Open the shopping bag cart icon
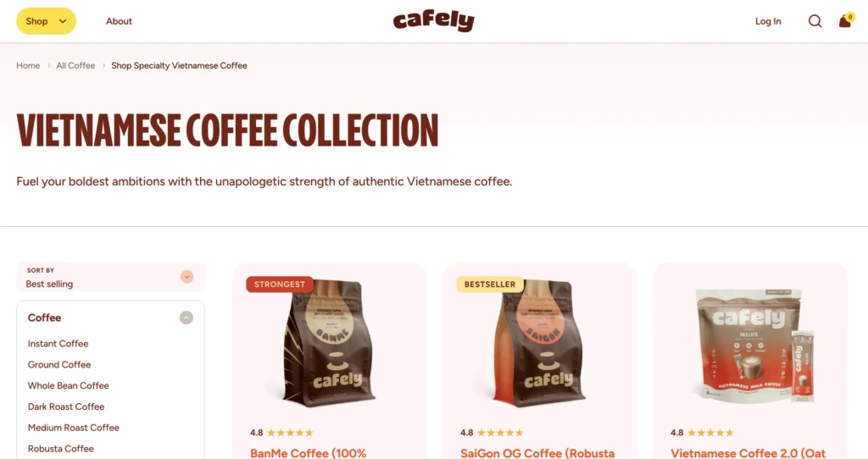Image resolution: width=868 pixels, height=459 pixels. tap(845, 21)
